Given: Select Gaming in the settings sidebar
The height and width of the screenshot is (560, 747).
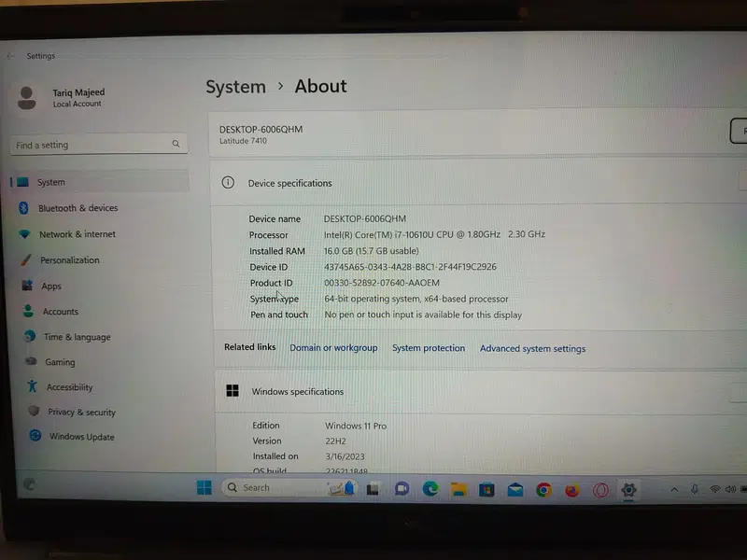Looking at the screenshot, I should (x=60, y=362).
